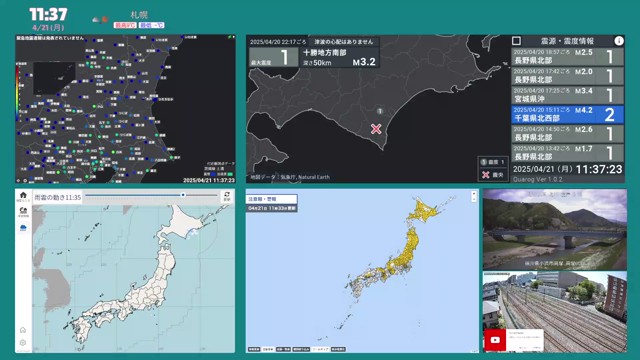The image size is (640, 360).
Task: Select 宮城県沖 M3.4 earthquake entry
Action: [x=567, y=95]
